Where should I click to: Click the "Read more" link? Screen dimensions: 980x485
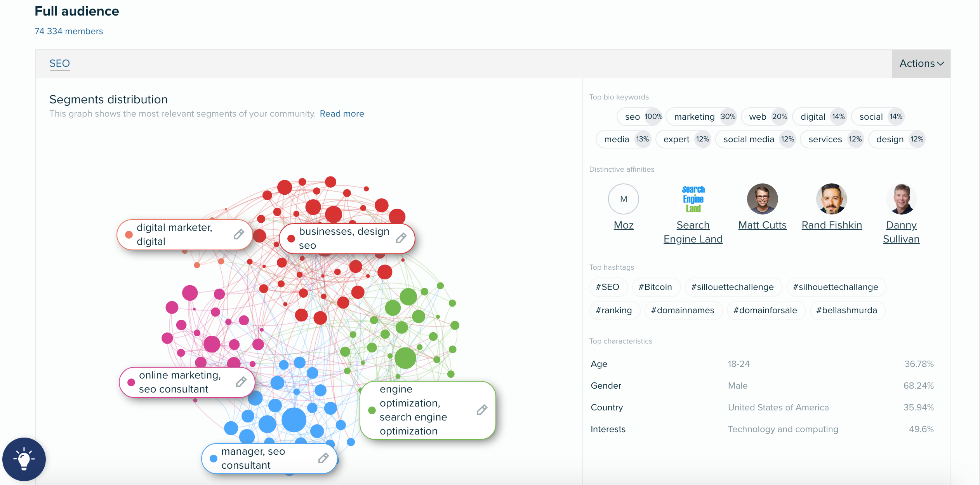(x=342, y=113)
